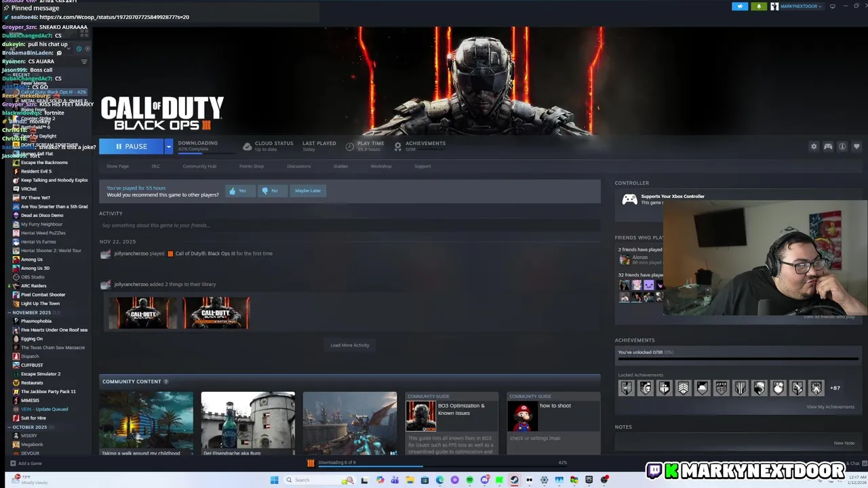Viewport: 868px width, 488px height.
Task: Click download progress bar at bottom
Action: click(x=444, y=467)
